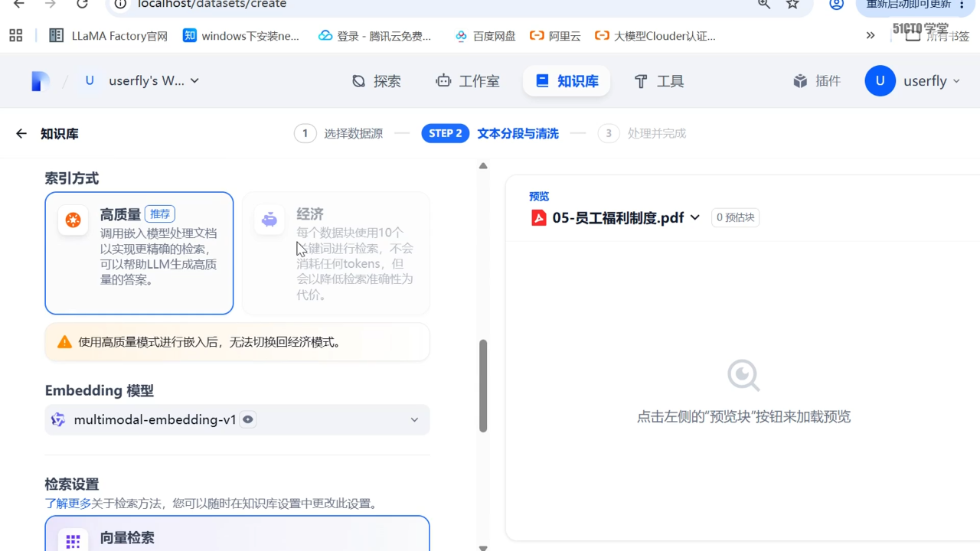Image resolution: width=980 pixels, height=551 pixels.
Task: Click the eye badge next to multimodal-embedding-v1
Action: [247, 419]
